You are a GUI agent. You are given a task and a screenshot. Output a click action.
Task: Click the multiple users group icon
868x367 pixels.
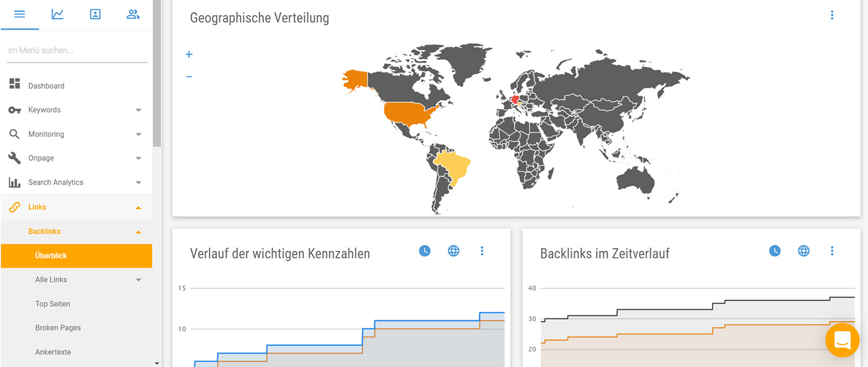point(133,14)
